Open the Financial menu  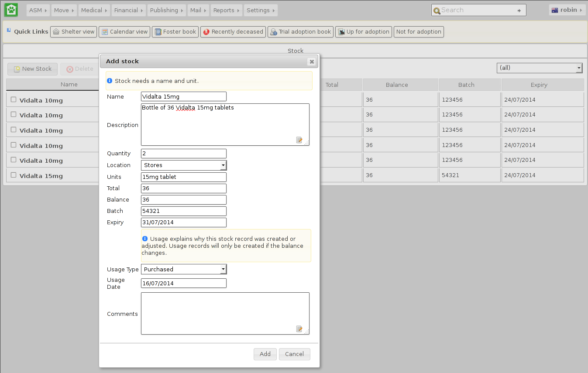(129, 10)
